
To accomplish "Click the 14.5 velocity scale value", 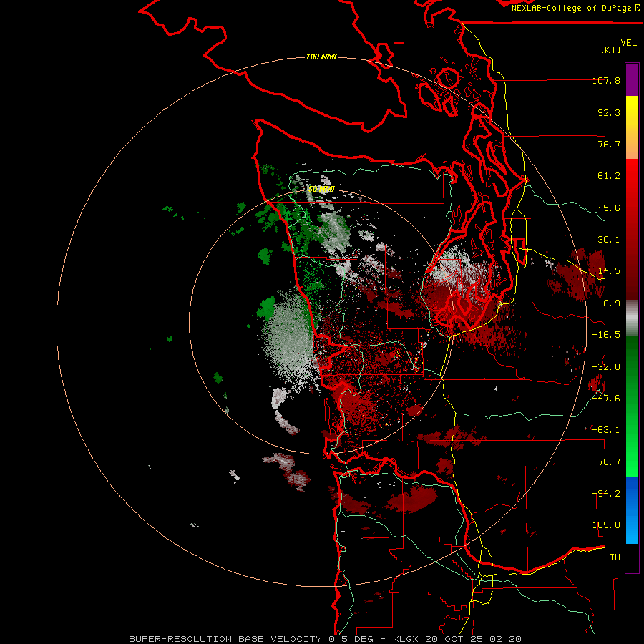I will (609, 271).
